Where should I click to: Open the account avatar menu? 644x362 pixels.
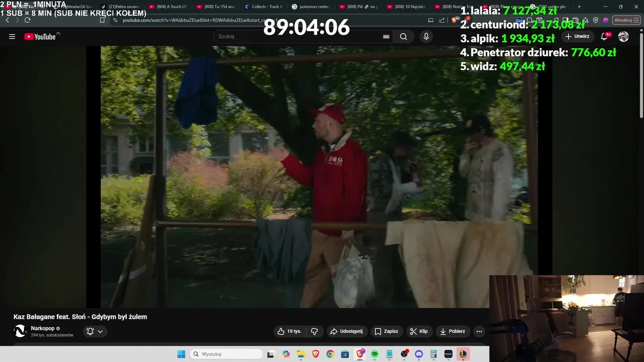623,37
